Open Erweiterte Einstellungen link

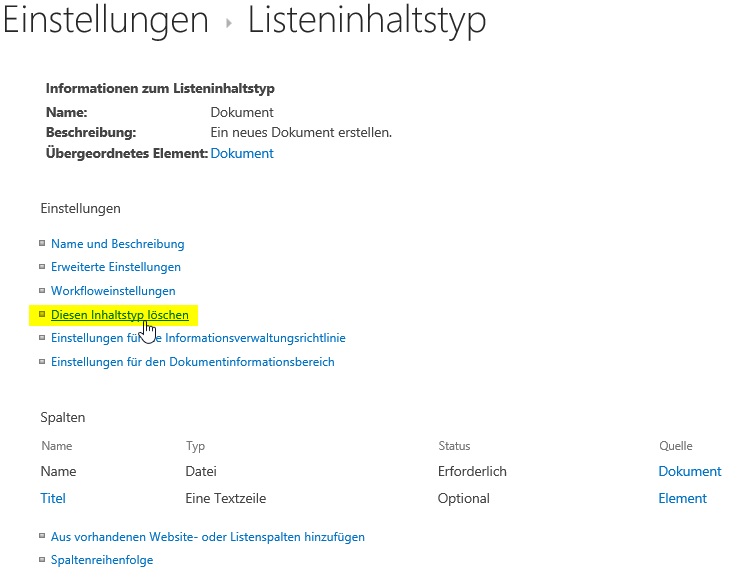(116, 267)
